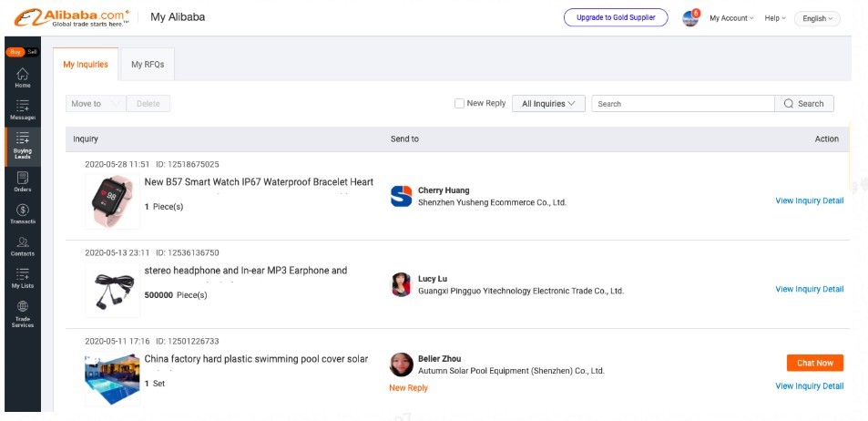Click Upgrade to Gold Supplier button
The height and width of the screenshot is (421, 868).
(x=616, y=17)
